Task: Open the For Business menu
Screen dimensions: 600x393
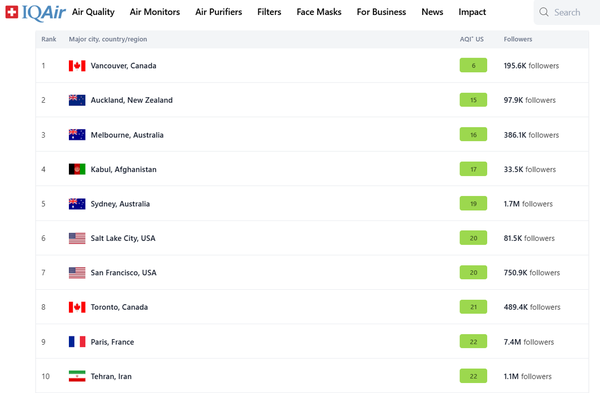Action: coord(381,12)
